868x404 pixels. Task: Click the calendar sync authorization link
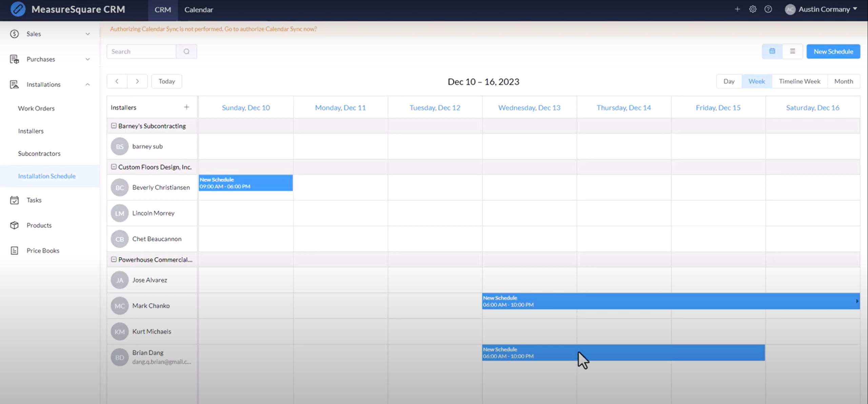(x=270, y=29)
